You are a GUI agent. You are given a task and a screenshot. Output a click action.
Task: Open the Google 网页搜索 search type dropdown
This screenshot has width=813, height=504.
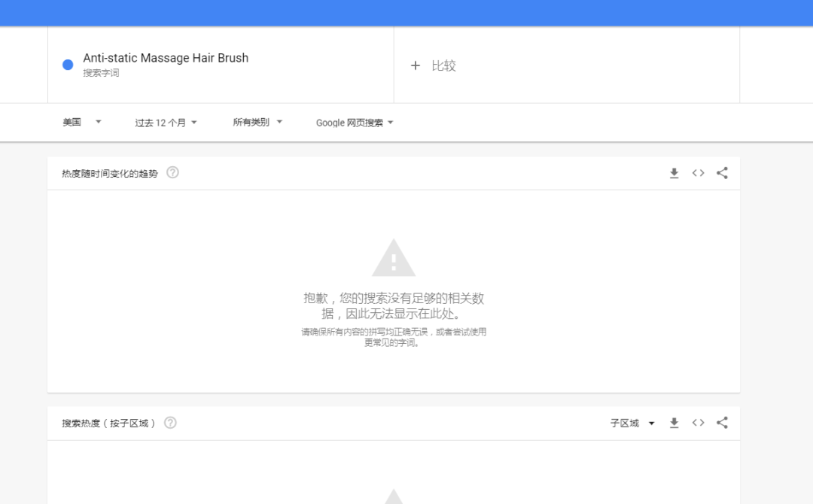click(x=355, y=123)
